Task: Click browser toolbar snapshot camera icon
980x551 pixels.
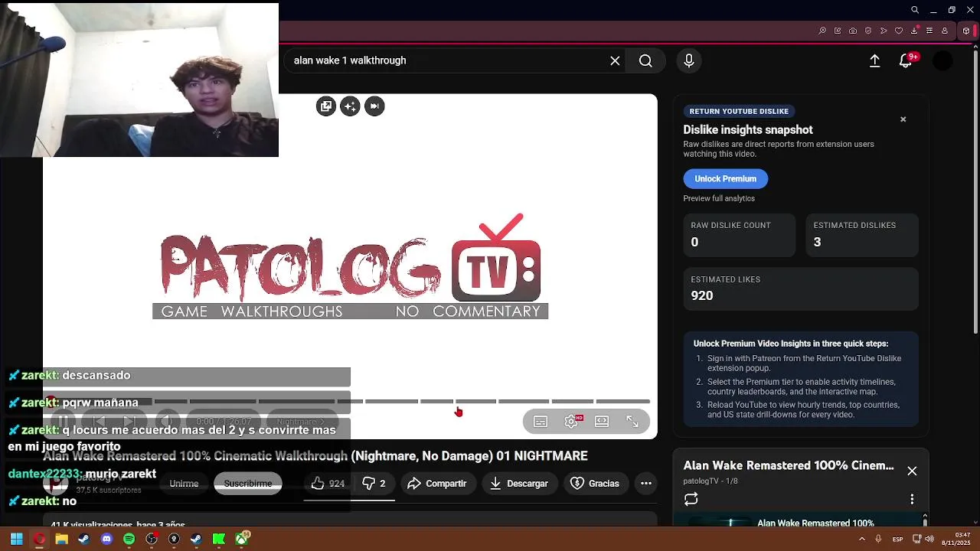Action: coord(854,31)
